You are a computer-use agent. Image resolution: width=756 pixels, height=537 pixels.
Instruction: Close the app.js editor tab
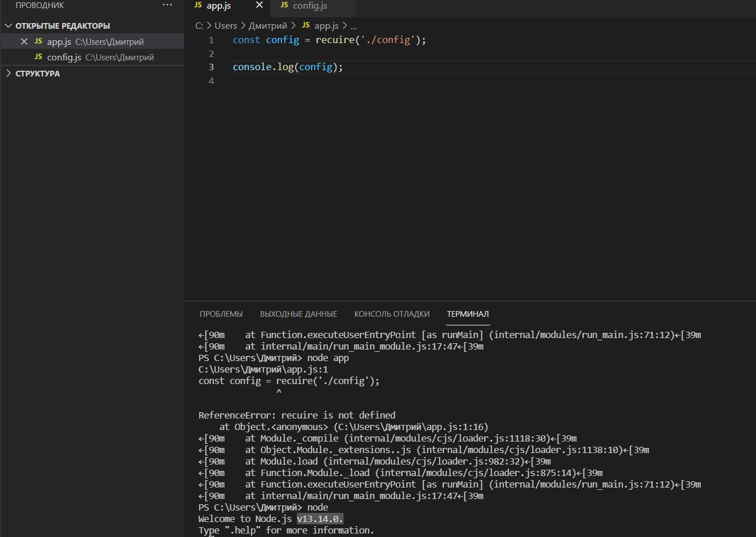pos(259,5)
